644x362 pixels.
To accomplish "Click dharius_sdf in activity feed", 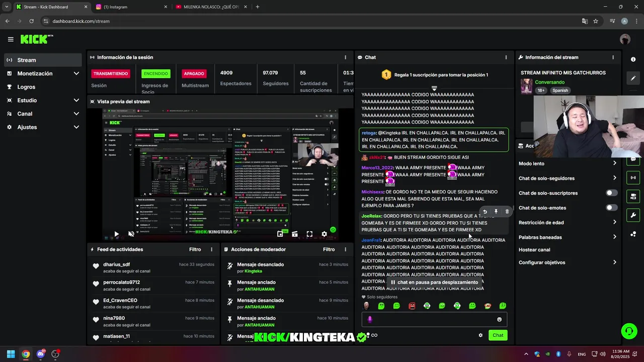I will [x=116, y=264].
